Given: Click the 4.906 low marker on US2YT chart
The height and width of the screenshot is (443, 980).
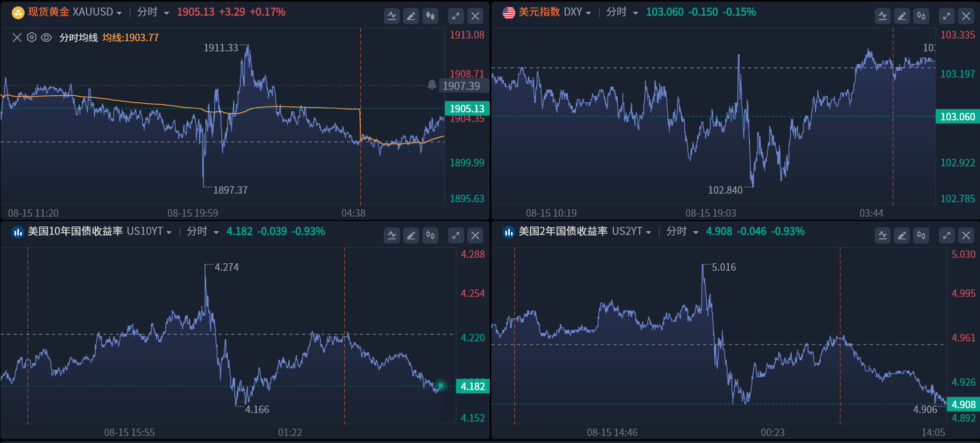Looking at the screenshot, I should pos(925,409).
